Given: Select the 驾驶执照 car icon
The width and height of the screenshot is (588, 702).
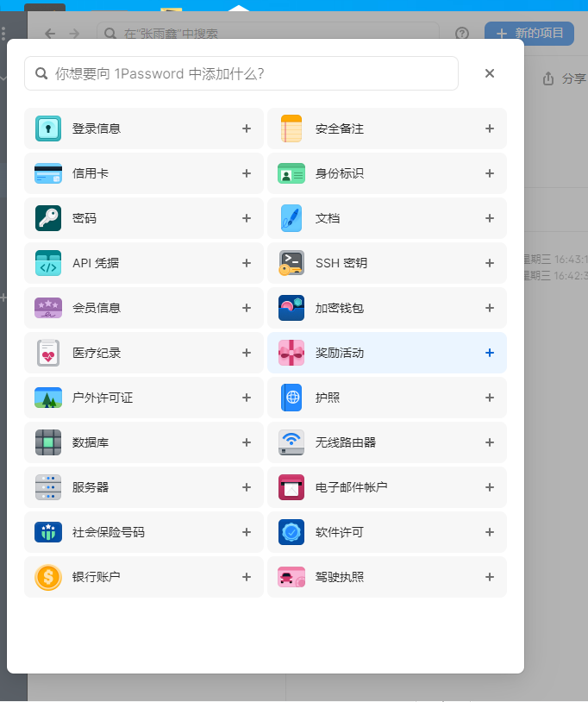Looking at the screenshot, I should (291, 577).
